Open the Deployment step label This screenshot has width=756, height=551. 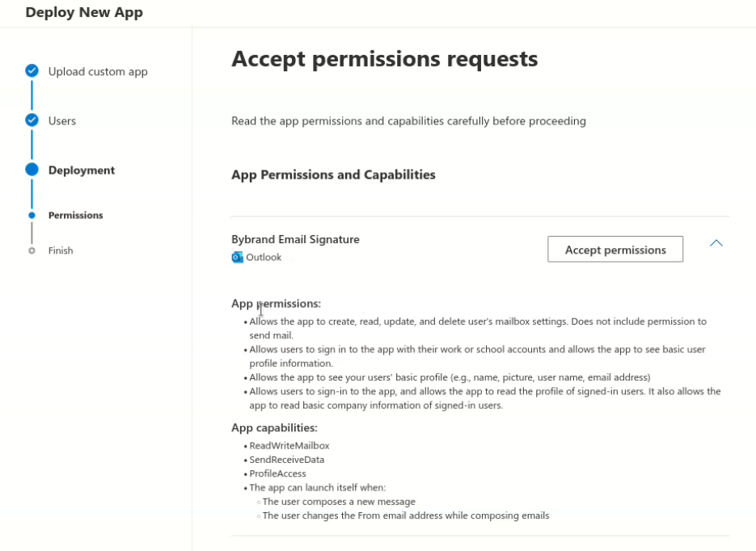click(x=82, y=170)
